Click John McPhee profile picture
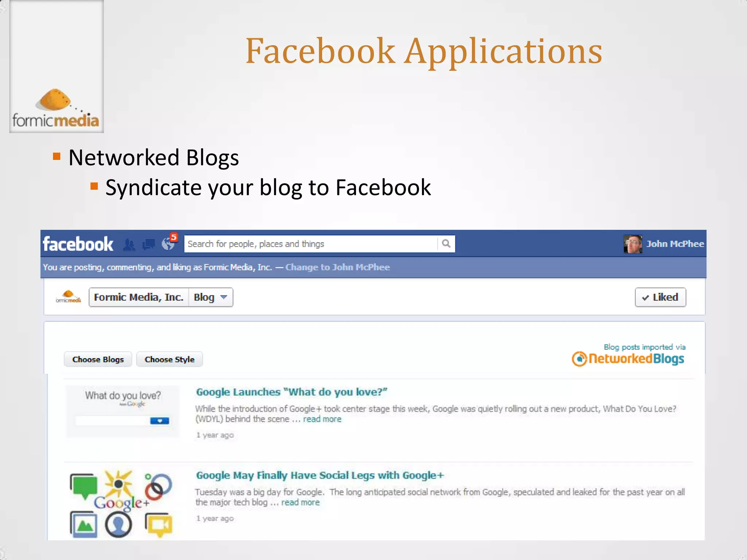Image resolution: width=747 pixels, height=560 pixels. tap(633, 244)
